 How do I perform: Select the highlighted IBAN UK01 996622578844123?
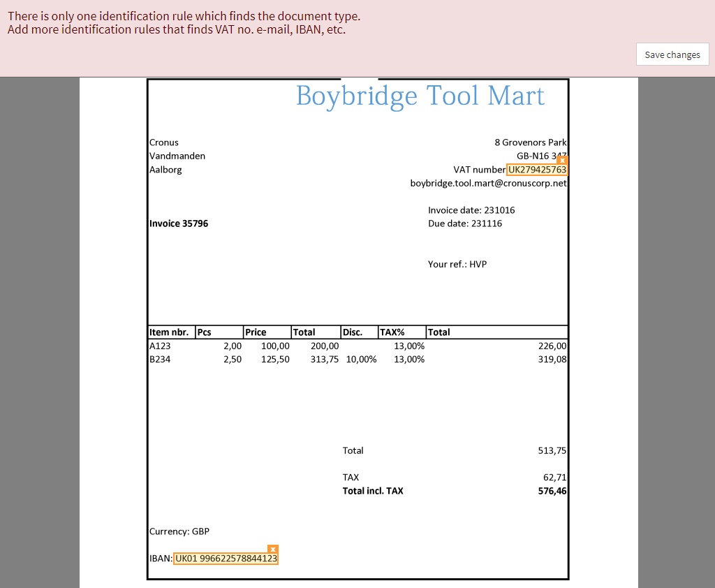point(226,559)
